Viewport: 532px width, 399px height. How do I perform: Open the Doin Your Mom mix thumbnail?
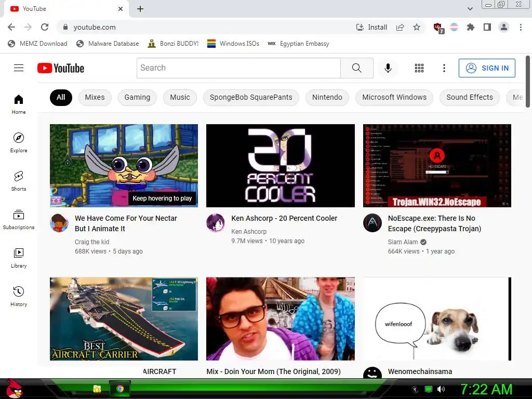click(x=280, y=319)
